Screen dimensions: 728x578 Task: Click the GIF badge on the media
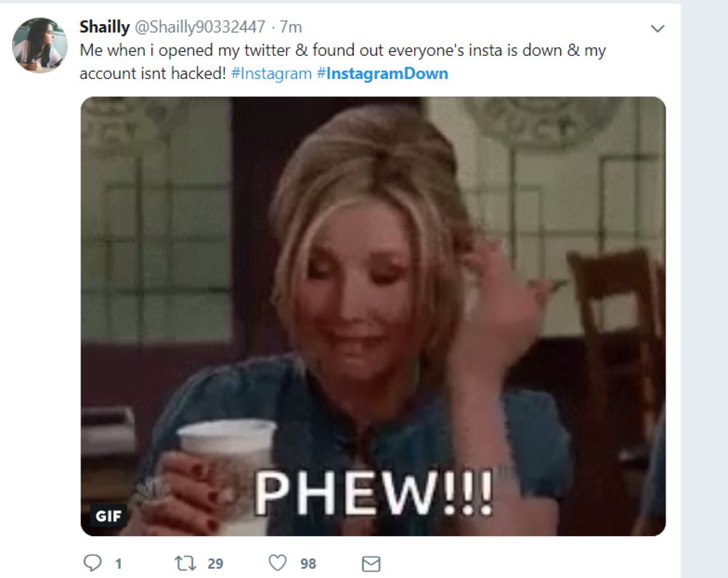pyautogui.click(x=109, y=516)
